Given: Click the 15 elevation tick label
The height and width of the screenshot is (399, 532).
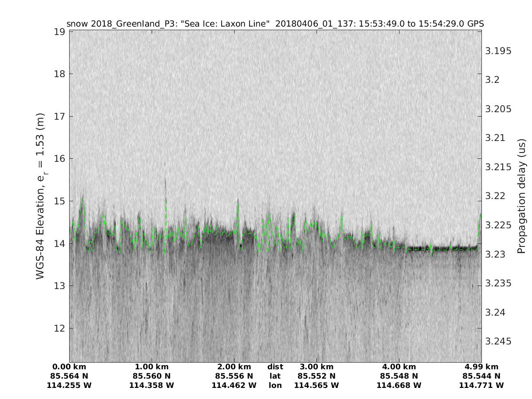Looking at the screenshot, I should 60,201.
